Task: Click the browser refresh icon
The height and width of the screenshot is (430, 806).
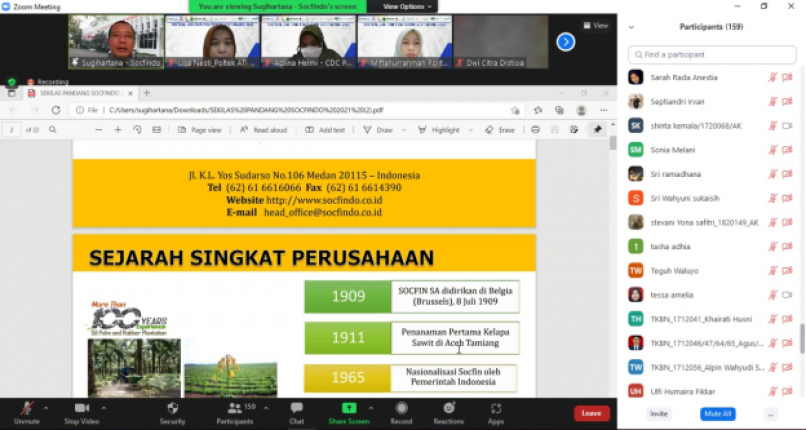Action: pyautogui.click(x=56, y=110)
